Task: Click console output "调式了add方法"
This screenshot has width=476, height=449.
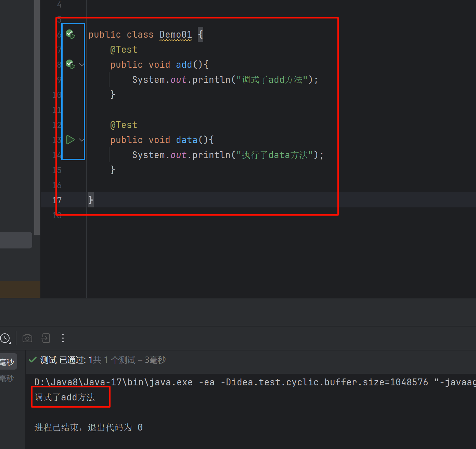Action: click(65, 397)
